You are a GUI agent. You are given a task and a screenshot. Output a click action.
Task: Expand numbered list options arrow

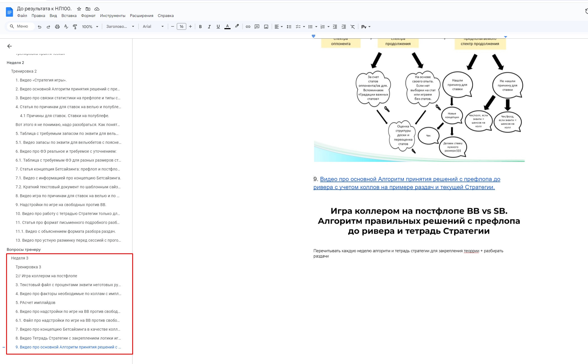pos(329,27)
